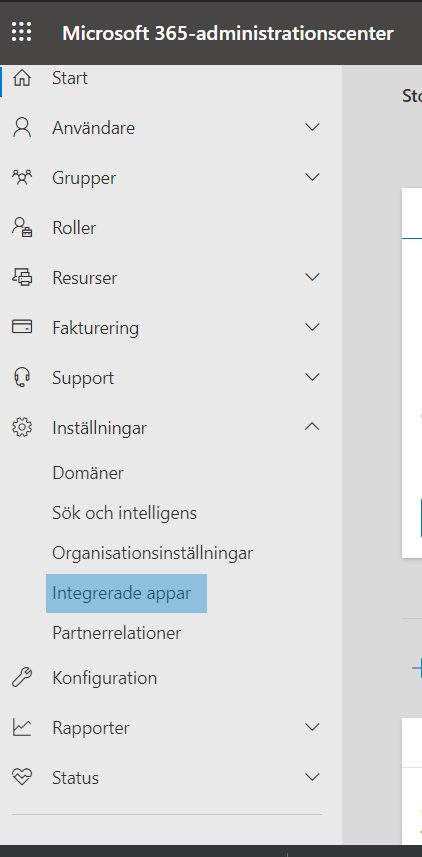Click the Roller icon
Image resolution: width=422 pixels, height=857 pixels.
tap(22, 227)
